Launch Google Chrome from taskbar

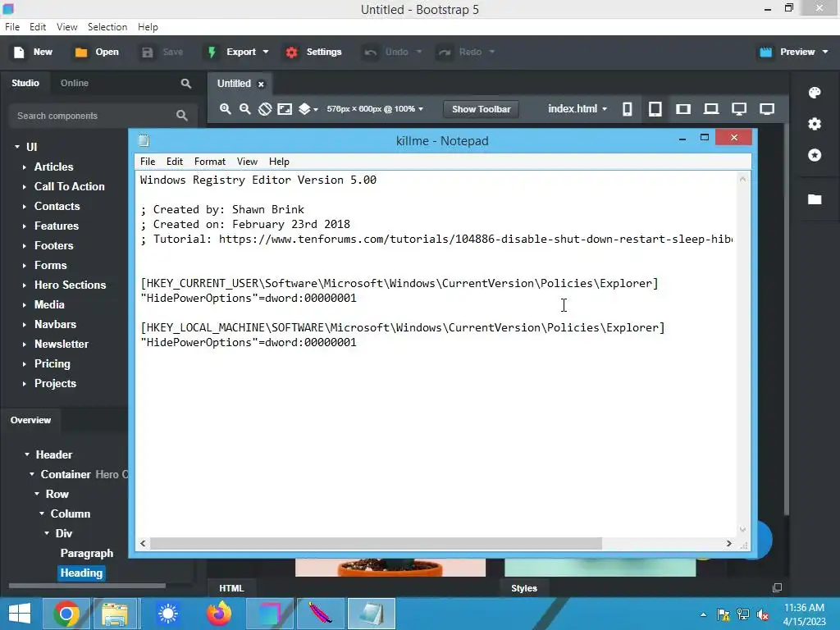[66, 614]
